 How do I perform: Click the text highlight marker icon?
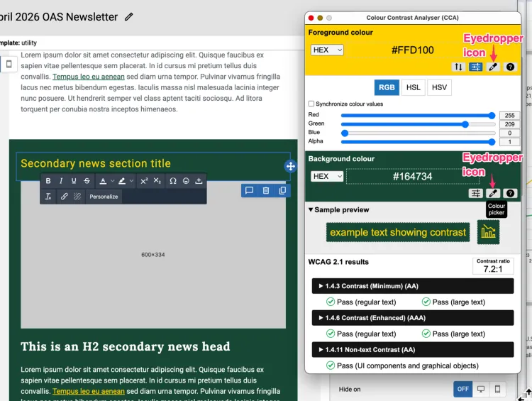tap(122, 181)
